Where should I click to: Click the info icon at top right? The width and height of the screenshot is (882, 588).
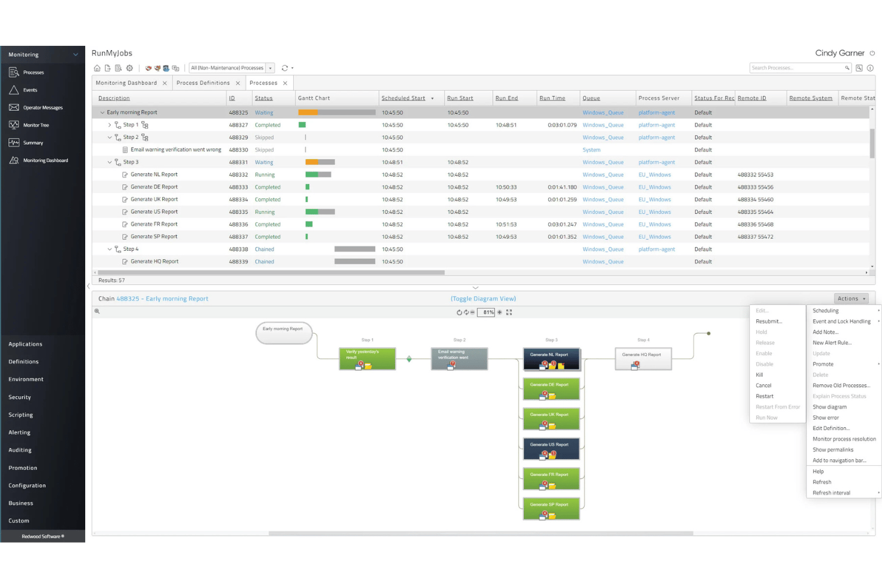pyautogui.click(x=870, y=68)
